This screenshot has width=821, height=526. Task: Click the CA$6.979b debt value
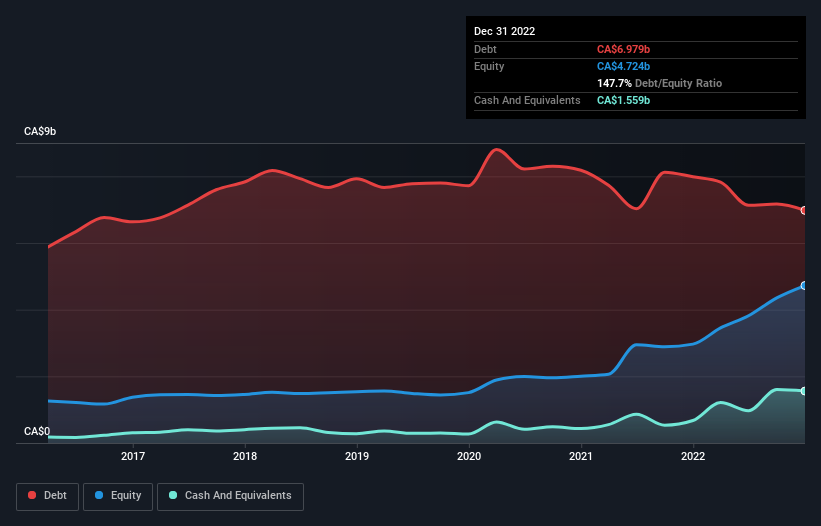tap(623, 49)
